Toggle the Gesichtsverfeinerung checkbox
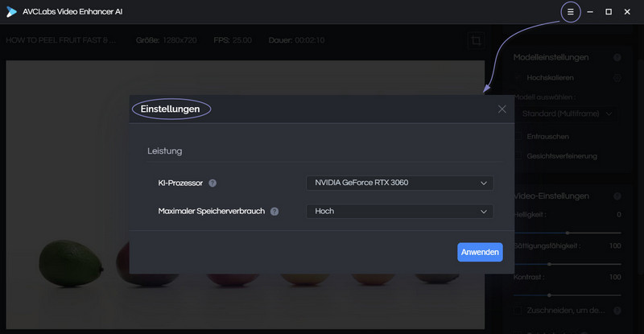The image size is (644, 334). [518, 155]
